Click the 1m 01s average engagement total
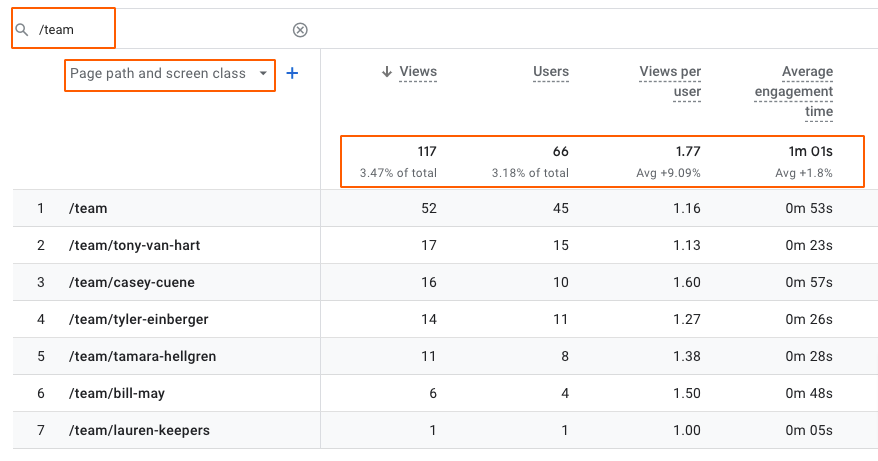878x461 pixels. click(x=810, y=152)
